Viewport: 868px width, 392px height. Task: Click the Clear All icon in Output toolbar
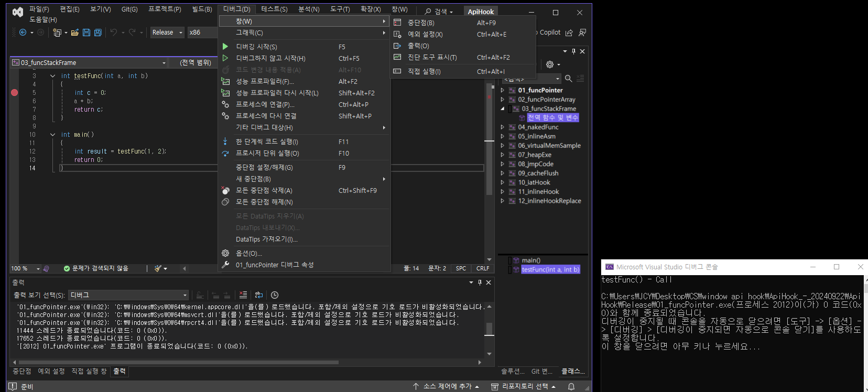pos(243,295)
